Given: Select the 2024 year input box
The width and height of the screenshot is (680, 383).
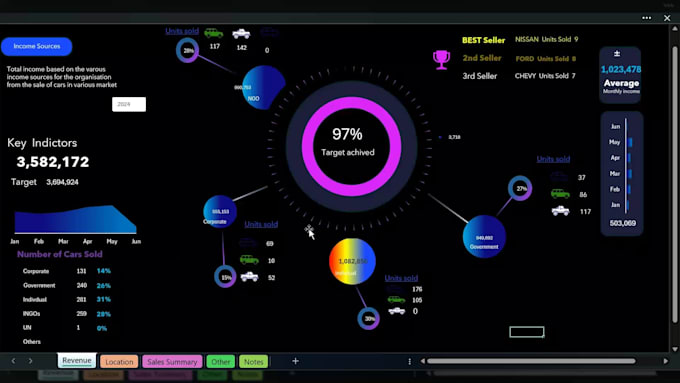Looking at the screenshot, I should click(x=129, y=104).
